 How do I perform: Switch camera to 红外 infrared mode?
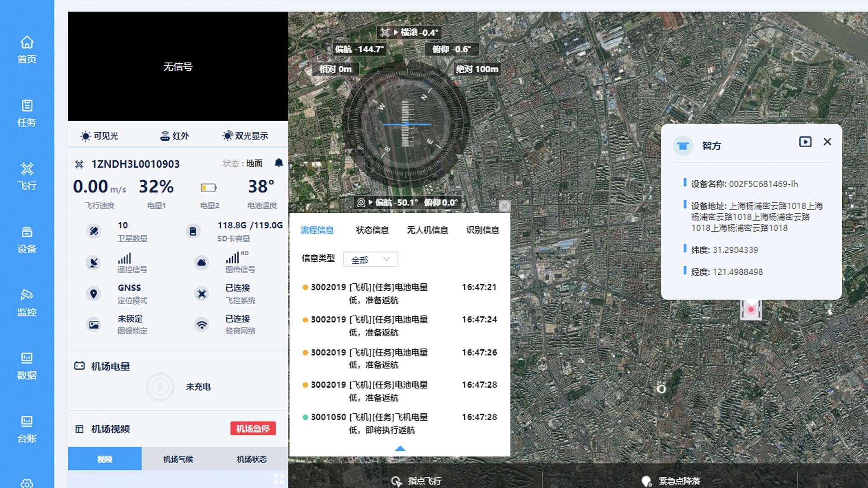[175, 136]
